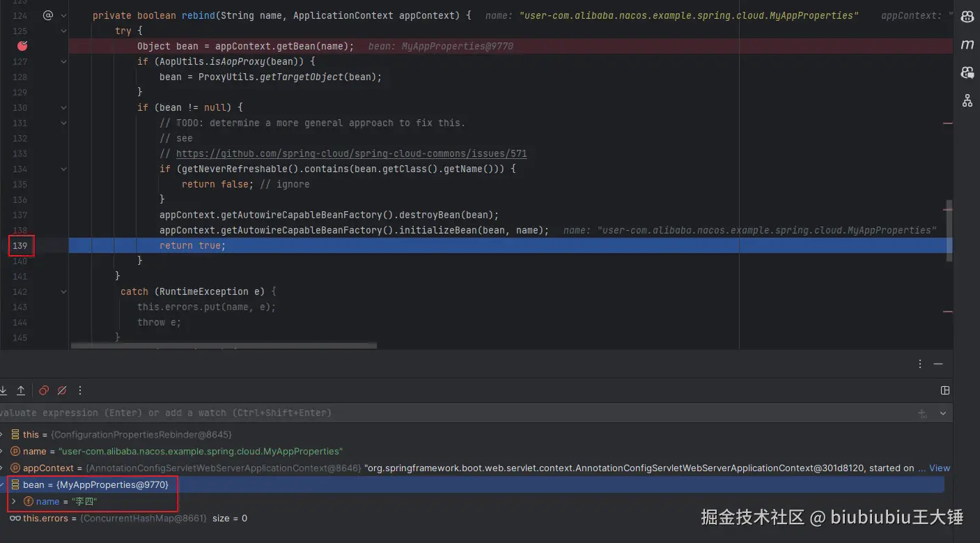Click line number 128 in the gutter
This screenshot has height=543, width=980.
(x=20, y=77)
